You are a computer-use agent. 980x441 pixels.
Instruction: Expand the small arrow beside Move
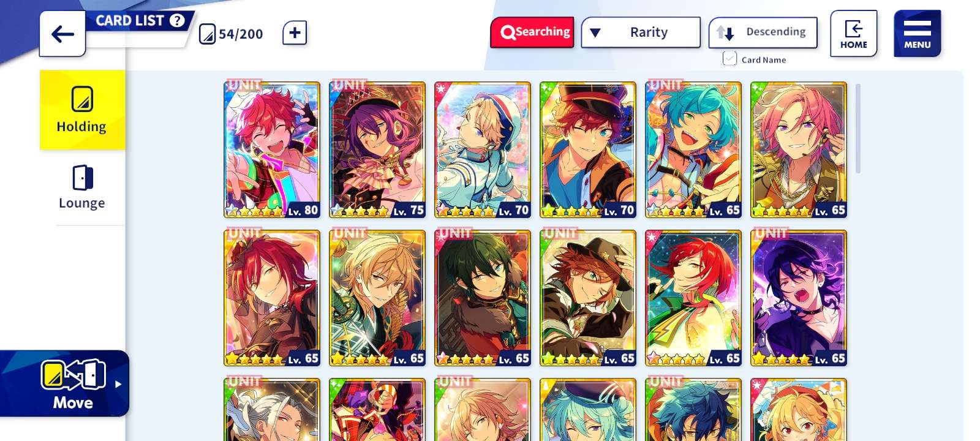click(x=118, y=384)
